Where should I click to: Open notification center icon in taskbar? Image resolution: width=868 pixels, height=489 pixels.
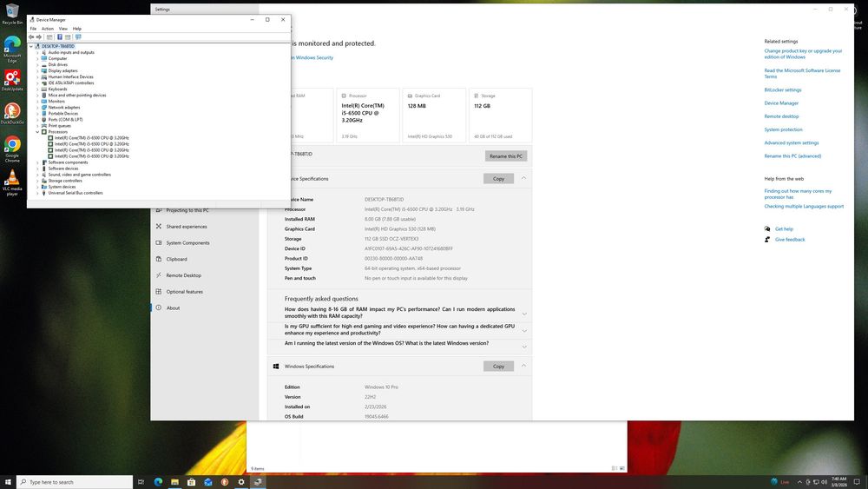coord(857,482)
